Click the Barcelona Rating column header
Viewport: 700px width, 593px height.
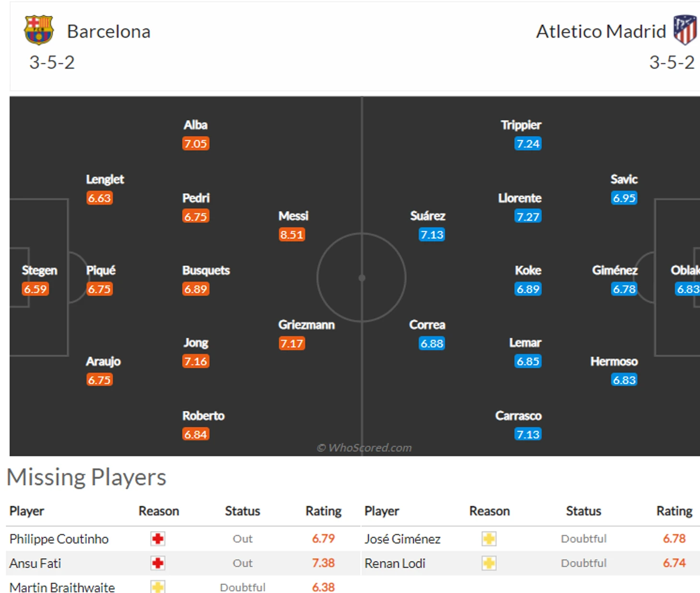[x=323, y=511]
